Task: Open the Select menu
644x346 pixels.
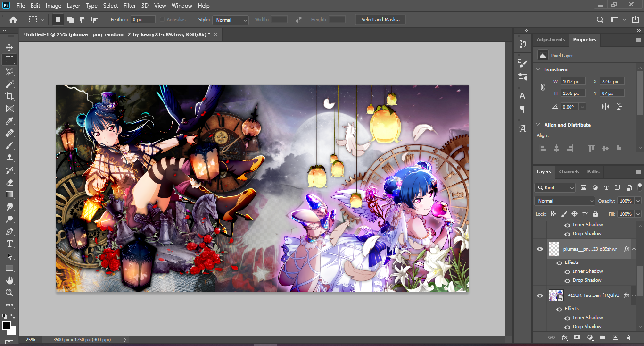Action: click(110, 6)
